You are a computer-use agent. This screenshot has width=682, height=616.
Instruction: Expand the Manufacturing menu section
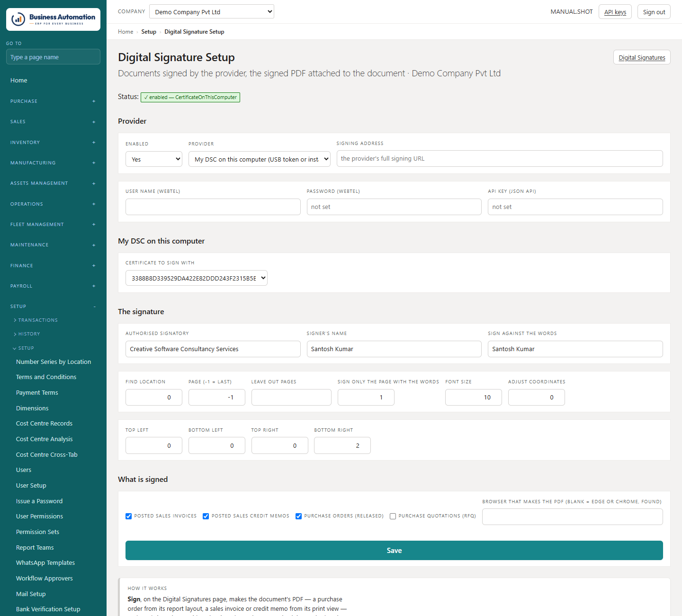[53, 163]
